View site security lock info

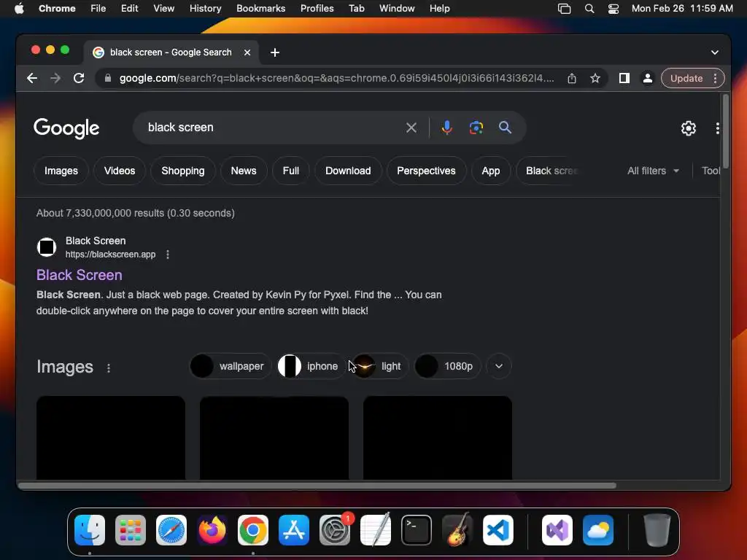(x=108, y=78)
